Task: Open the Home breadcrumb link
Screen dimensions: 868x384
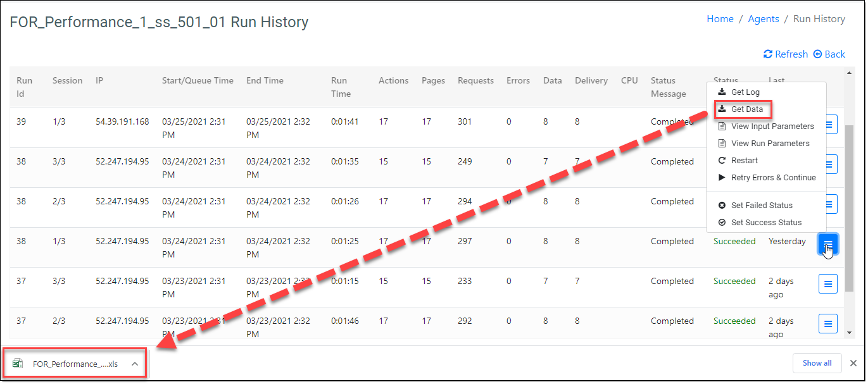Action: coord(720,19)
